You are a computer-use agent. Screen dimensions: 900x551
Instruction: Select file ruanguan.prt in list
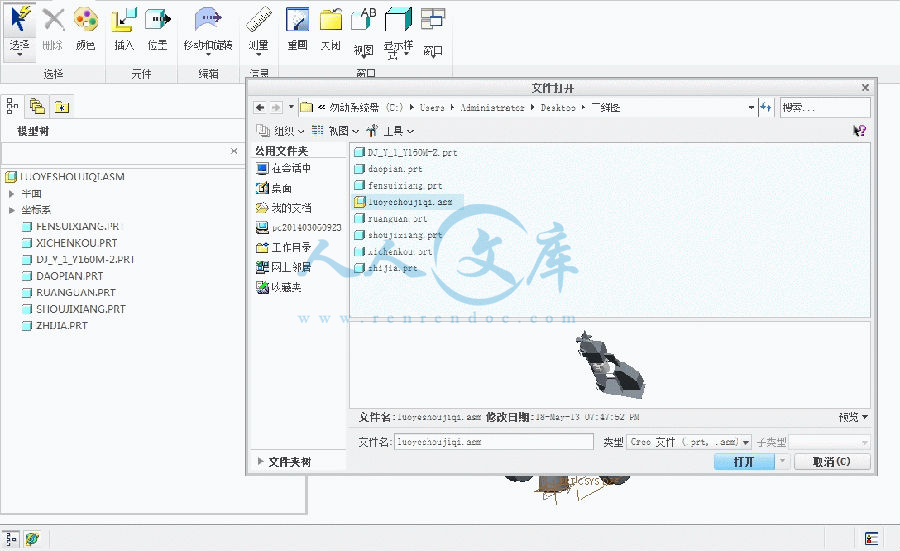[391, 219]
